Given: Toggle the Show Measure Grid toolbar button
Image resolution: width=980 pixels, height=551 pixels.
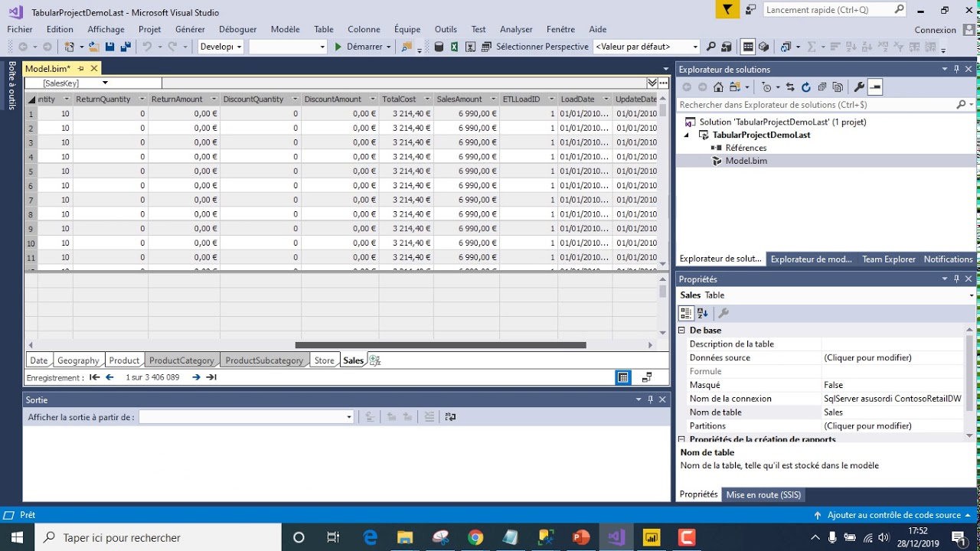Looking at the screenshot, I should (x=749, y=47).
